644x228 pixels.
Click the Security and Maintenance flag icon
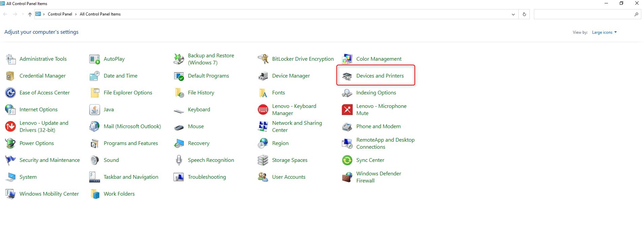click(x=10, y=160)
